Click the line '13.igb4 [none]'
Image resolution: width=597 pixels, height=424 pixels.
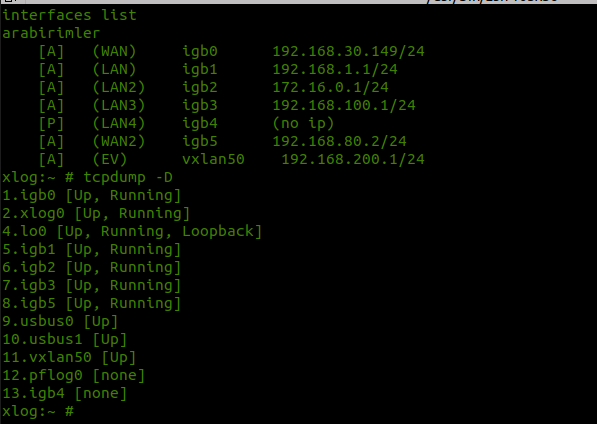tap(65, 393)
